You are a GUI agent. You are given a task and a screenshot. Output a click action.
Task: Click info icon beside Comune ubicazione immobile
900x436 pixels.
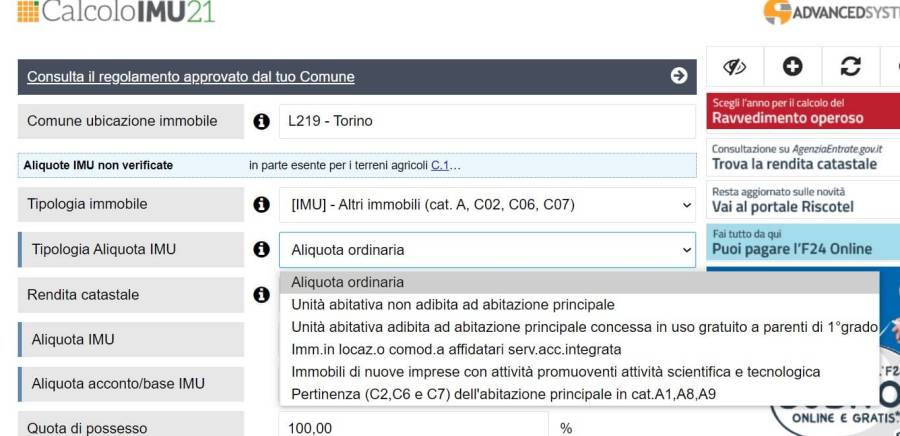click(x=262, y=121)
